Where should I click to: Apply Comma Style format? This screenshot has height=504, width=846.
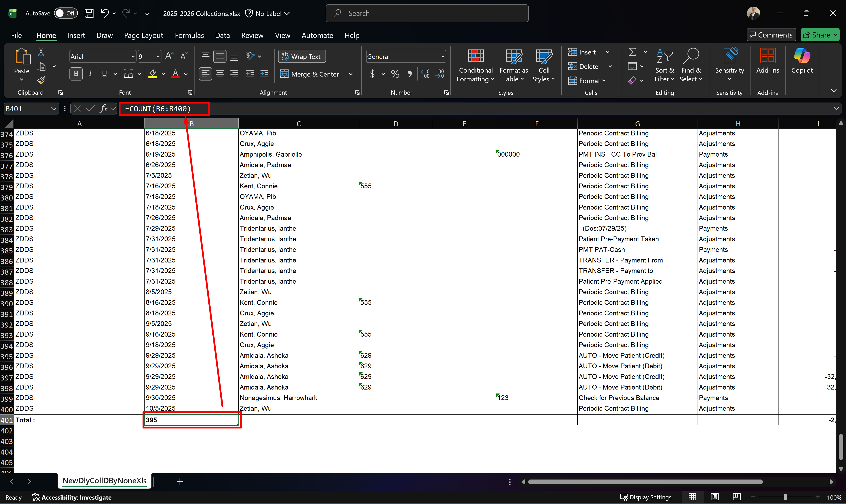click(x=410, y=74)
